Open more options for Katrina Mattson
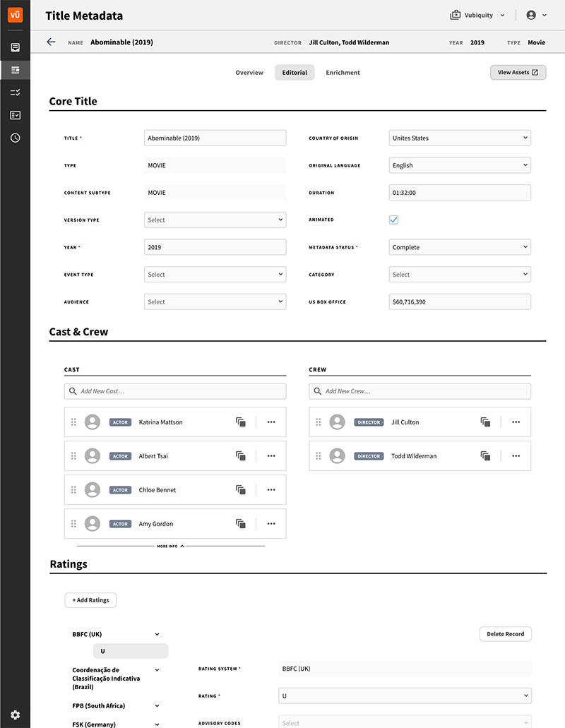Screen dimensions: 565x728 coord(271,422)
